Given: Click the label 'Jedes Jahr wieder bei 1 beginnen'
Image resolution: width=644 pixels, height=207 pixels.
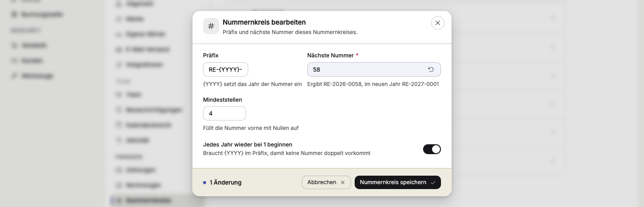Looking at the screenshot, I should [248, 145].
